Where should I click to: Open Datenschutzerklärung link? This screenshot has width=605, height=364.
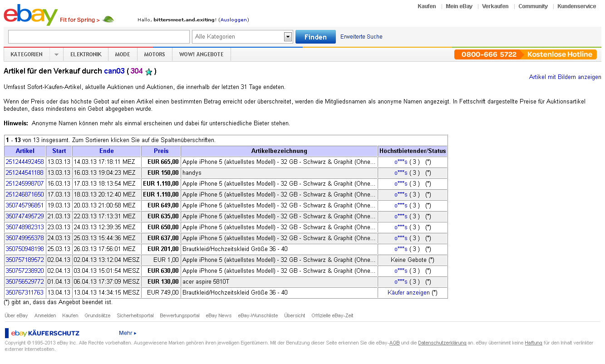point(442,343)
